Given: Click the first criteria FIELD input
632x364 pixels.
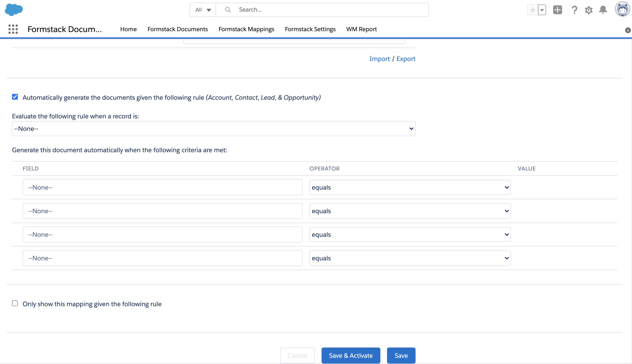Looking at the screenshot, I should (x=162, y=188).
